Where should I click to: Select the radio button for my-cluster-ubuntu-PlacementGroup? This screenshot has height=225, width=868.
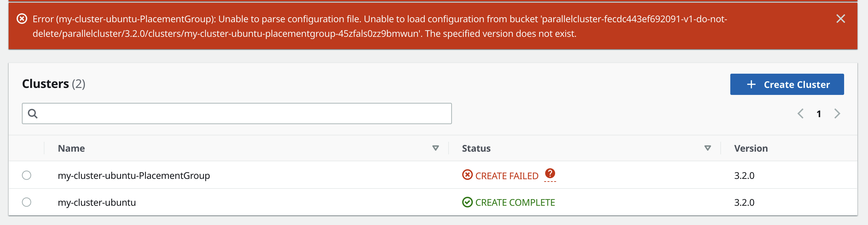point(27,175)
